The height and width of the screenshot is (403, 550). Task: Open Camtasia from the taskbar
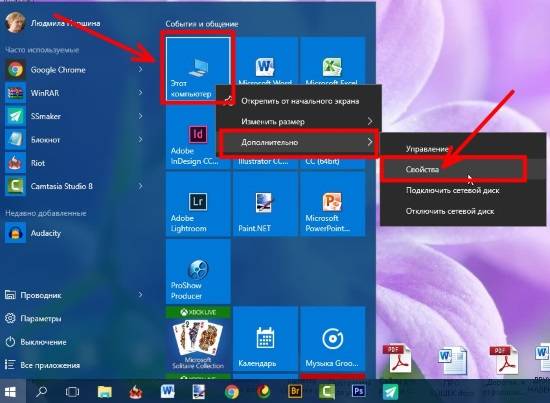click(327, 391)
